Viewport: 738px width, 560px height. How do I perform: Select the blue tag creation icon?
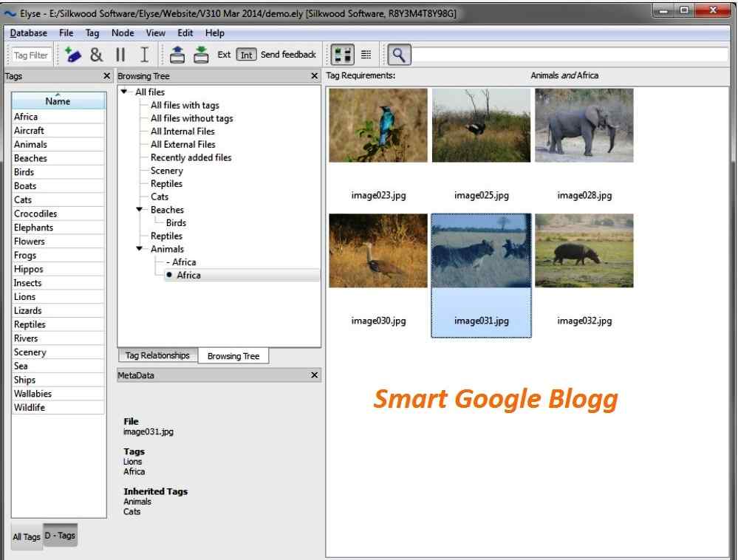click(x=72, y=54)
